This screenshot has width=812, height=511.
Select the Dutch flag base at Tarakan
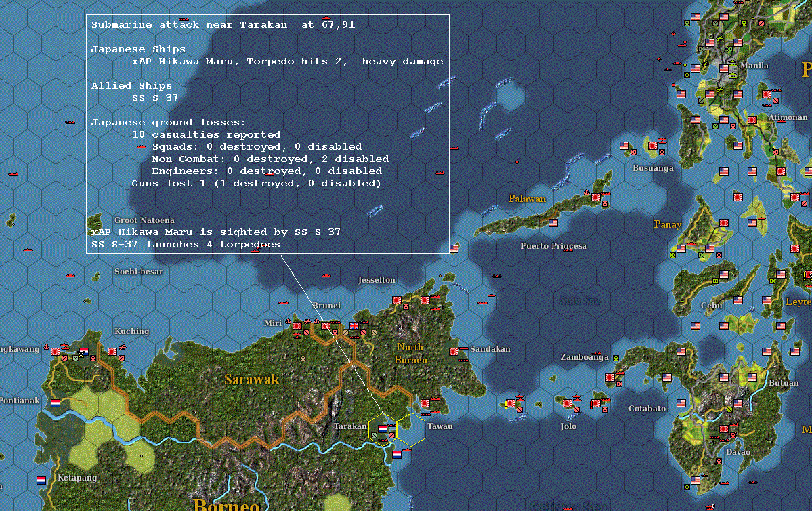click(382, 428)
